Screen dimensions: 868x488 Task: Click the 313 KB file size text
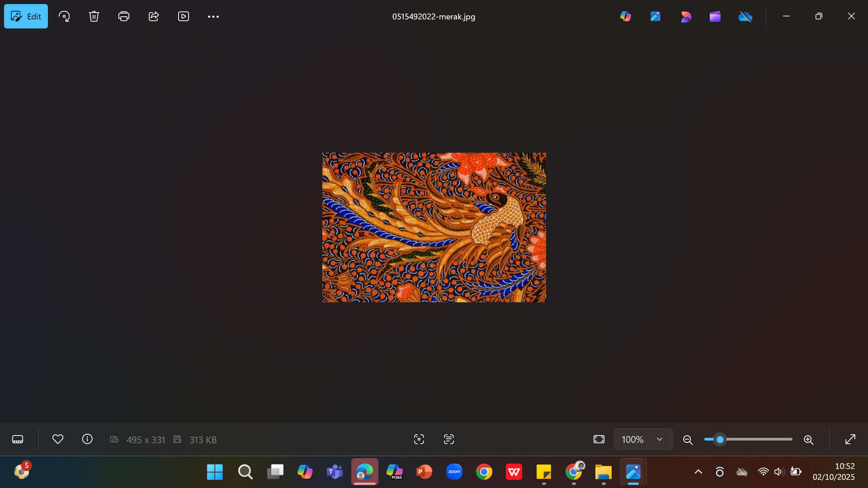203,440
